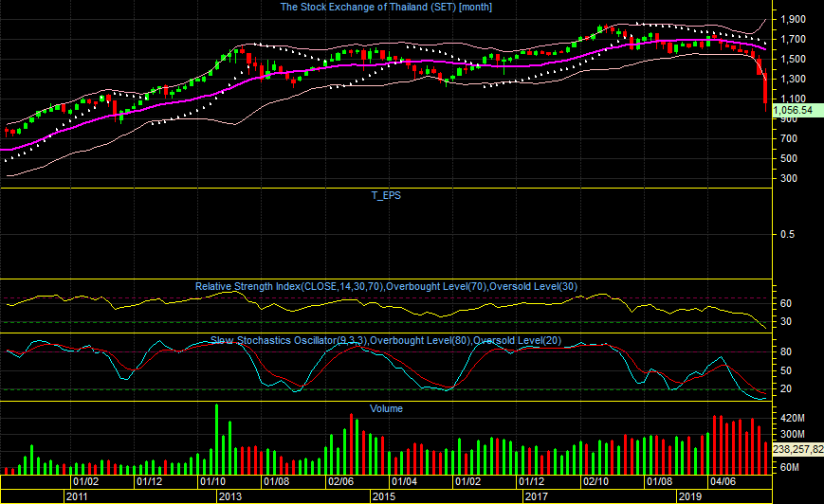Click the 1,700 price axis label

tap(793, 40)
